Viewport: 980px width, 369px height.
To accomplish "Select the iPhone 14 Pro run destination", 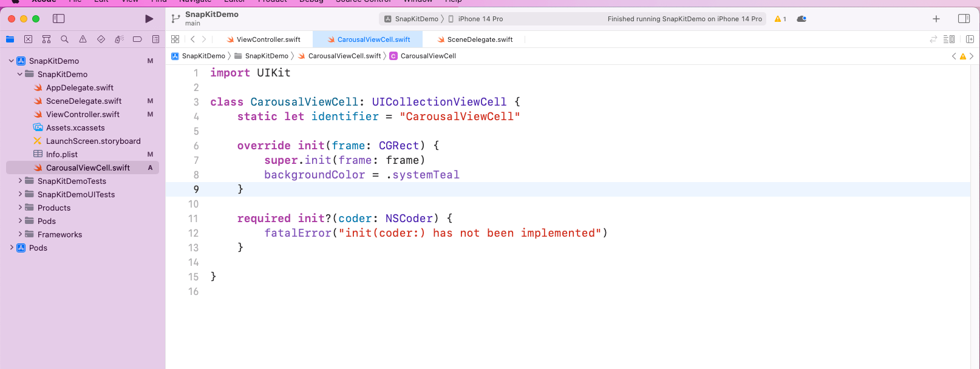I will (480, 19).
